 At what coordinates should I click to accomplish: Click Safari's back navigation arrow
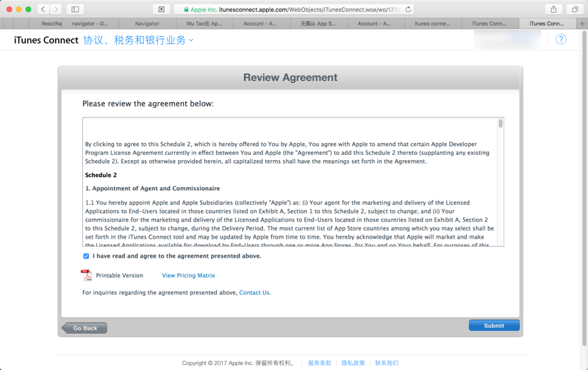pyautogui.click(x=43, y=9)
